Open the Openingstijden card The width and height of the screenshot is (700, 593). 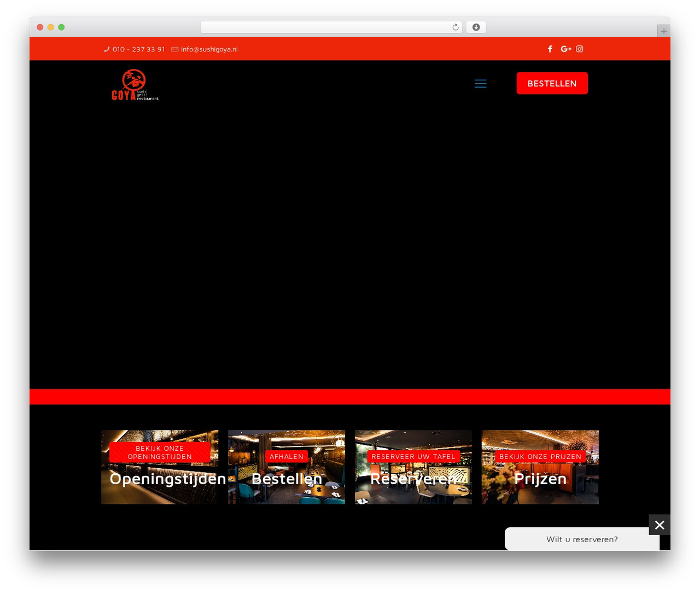[x=160, y=467]
